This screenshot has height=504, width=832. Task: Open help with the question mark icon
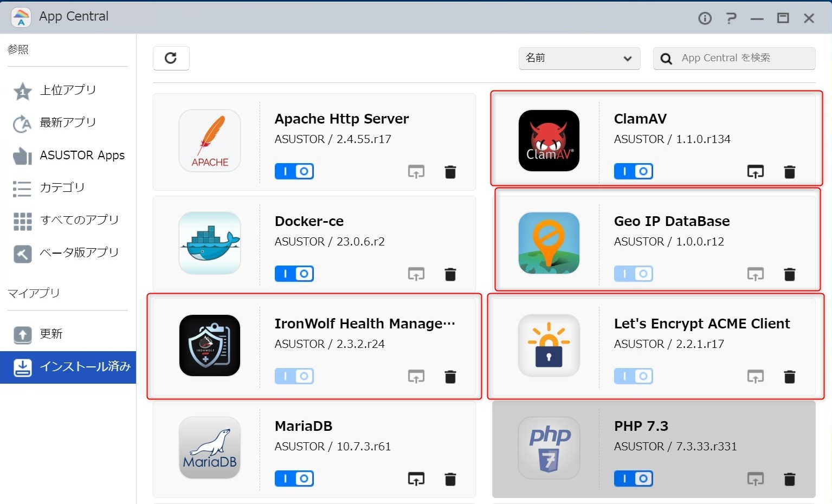(x=731, y=18)
